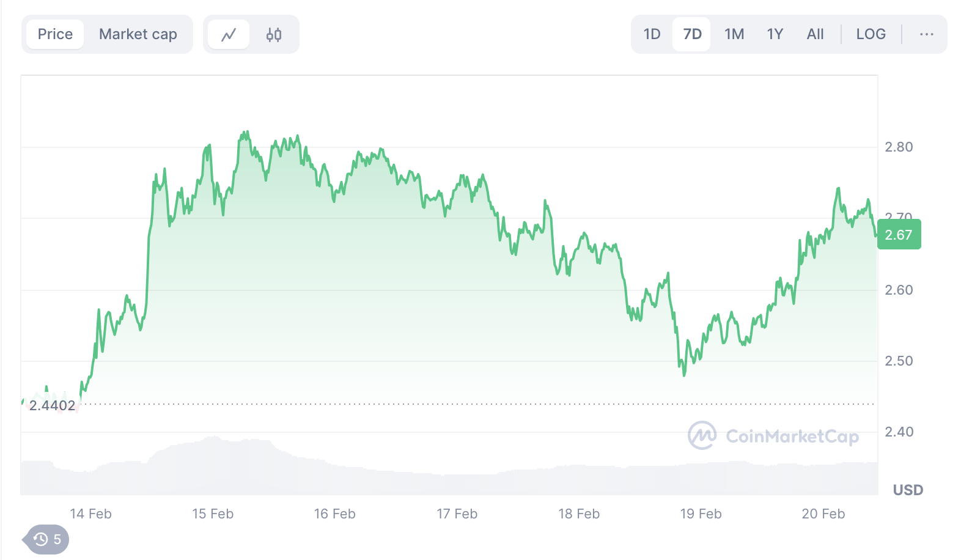This screenshot has height=560, width=961.
Task: Switch to line chart view
Action: 229,35
